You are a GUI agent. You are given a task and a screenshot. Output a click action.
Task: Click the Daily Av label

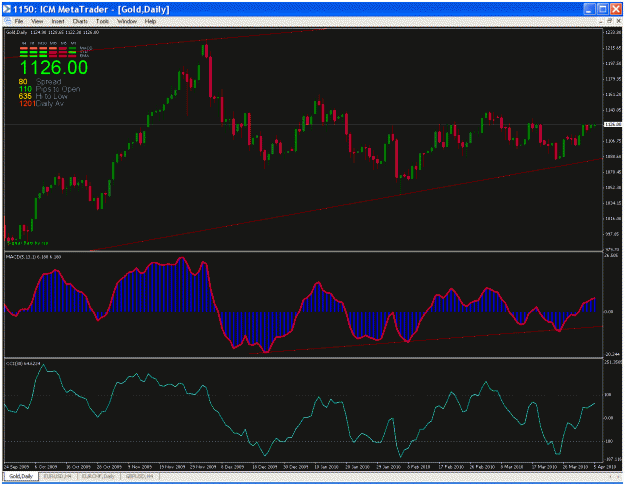pyautogui.click(x=50, y=103)
